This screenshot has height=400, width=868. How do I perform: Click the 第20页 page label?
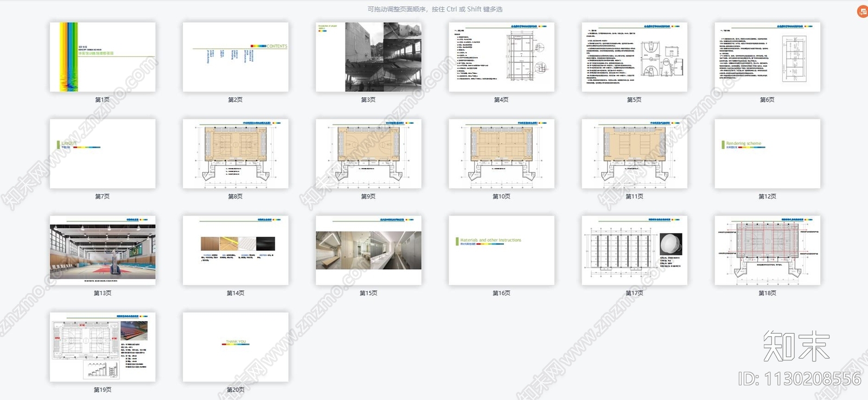pos(235,390)
